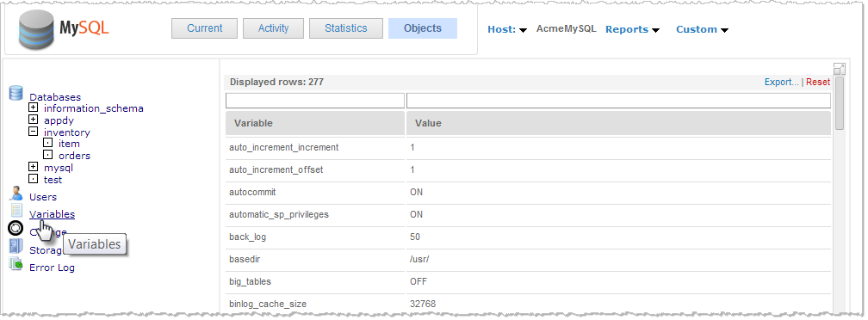Click the Error Log icon

click(x=16, y=264)
